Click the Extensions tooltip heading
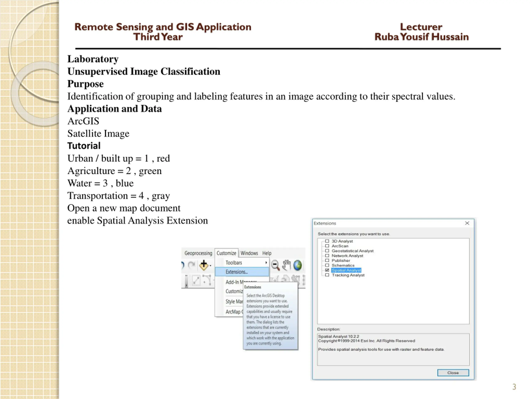532x399 pixels. tap(252, 287)
